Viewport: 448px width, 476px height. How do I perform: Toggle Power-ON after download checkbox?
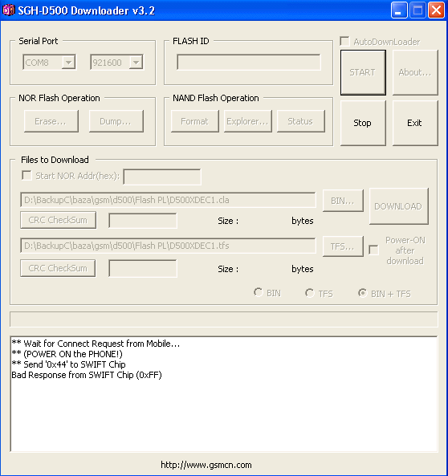pyautogui.click(x=373, y=250)
